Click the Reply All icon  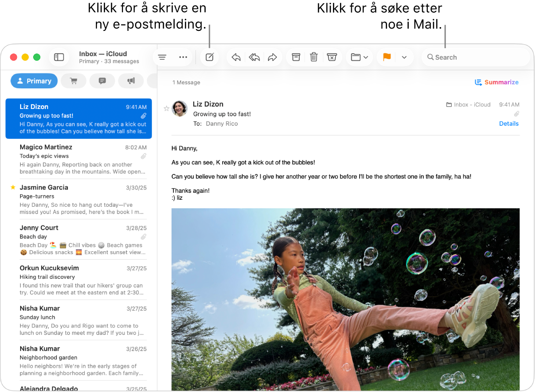[254, 57]
